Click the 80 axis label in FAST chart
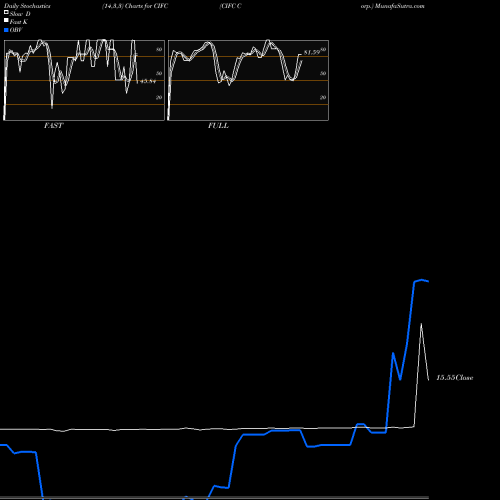500x500 pixels. (159, 49)
